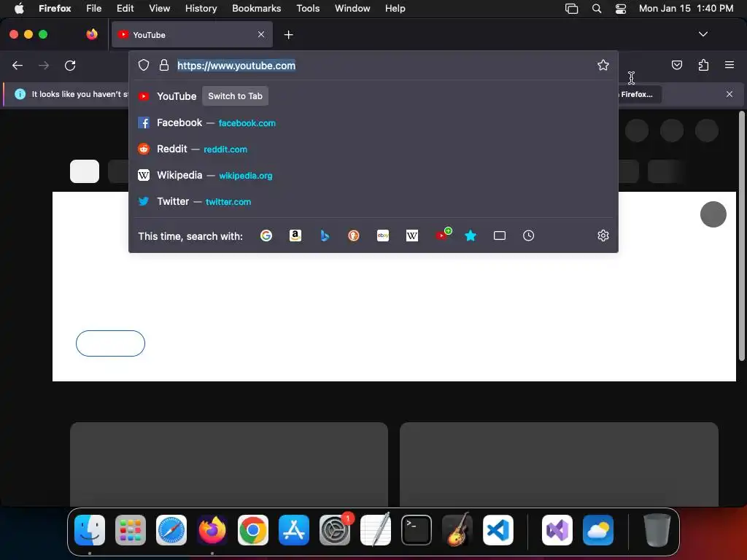This screenshot has width=747, height=560.
Task: Open tracking protection shield
Action: (x=144, y=65)
